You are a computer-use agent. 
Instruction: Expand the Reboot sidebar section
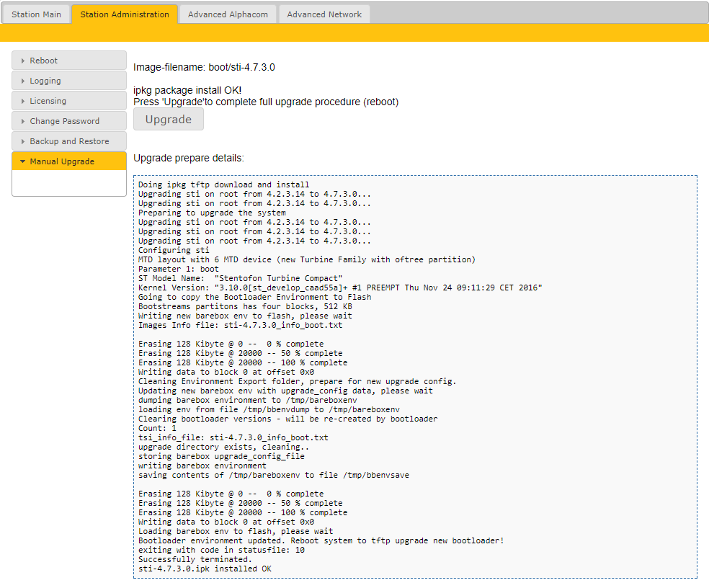pyautogui.click(x=69, y=61)
